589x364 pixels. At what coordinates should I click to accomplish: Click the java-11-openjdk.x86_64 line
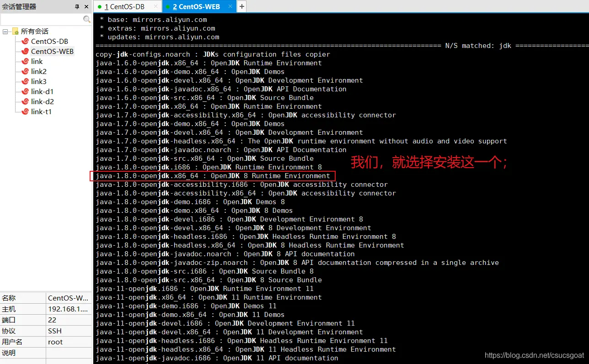(209, 297)
